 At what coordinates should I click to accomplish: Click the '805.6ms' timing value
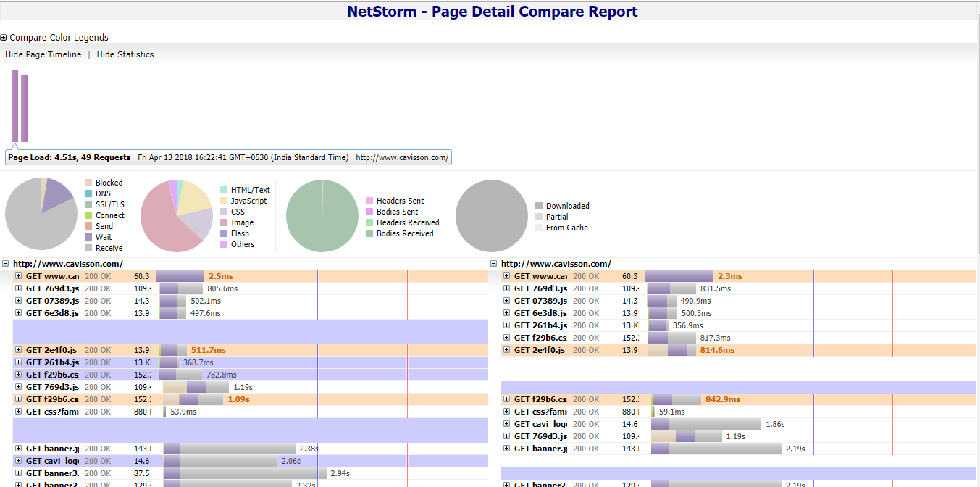pos(222,288)
